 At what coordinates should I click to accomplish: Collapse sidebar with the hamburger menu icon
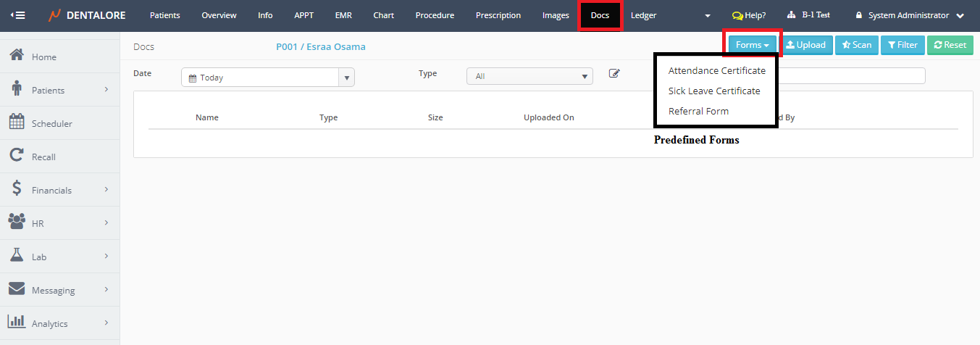[17, 15]
